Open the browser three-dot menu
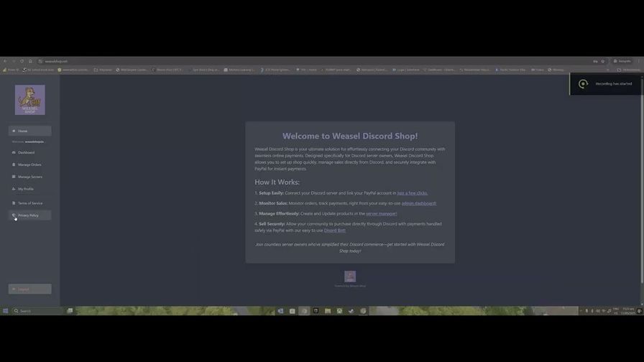Viewport: 644px width, 362px height. (639, 61)
